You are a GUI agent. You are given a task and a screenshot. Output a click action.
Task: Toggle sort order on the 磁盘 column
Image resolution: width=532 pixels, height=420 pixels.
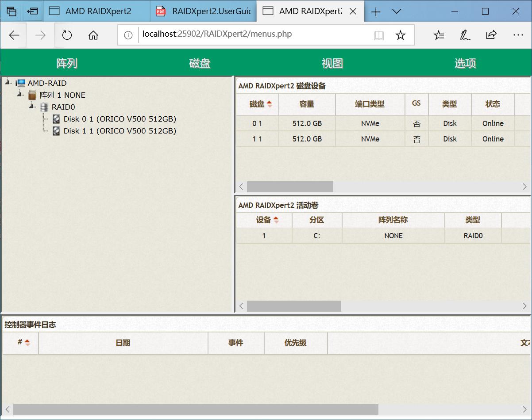[257, 104]
